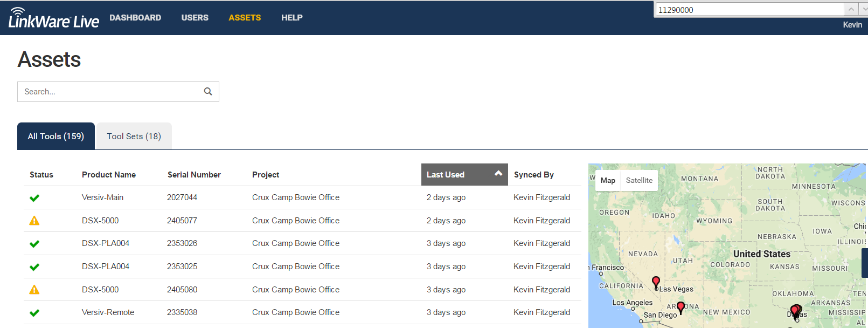Click United States label on map
868x328 pixels.
pyautogui.click(x=762, y=254)
